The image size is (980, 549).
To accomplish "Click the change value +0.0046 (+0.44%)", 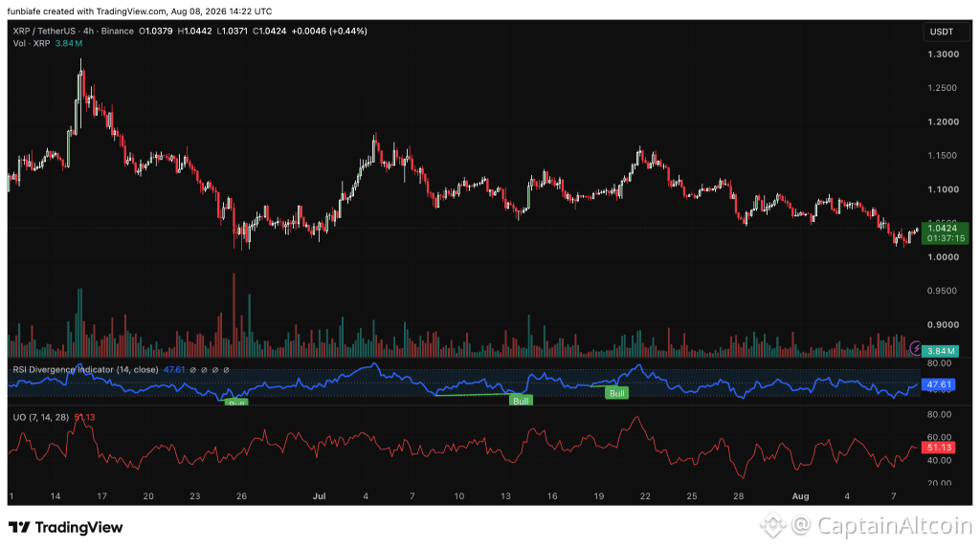I will coord(329,31).
